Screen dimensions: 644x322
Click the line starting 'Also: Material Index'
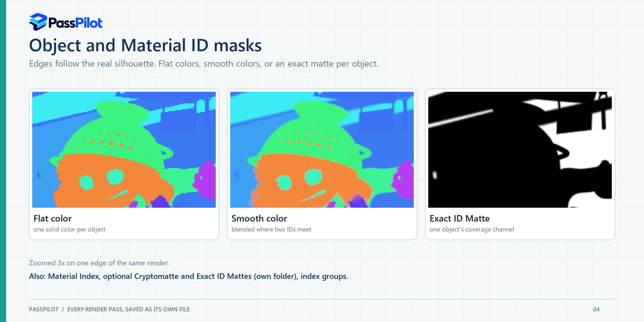point(188,277)
